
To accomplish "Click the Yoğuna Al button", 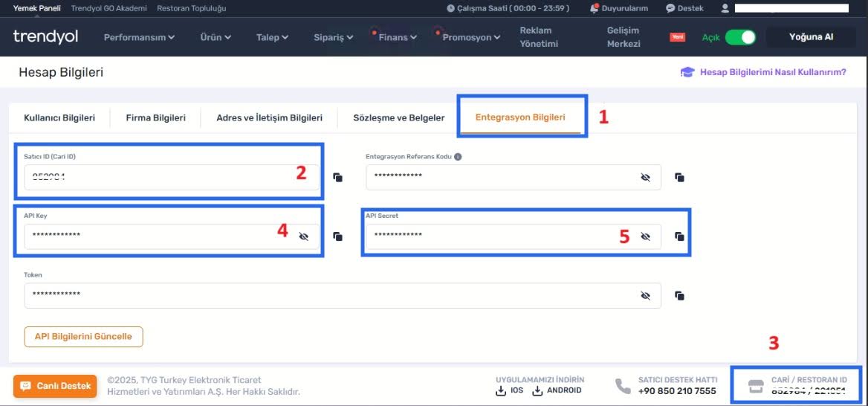I will tap(811, 37).
